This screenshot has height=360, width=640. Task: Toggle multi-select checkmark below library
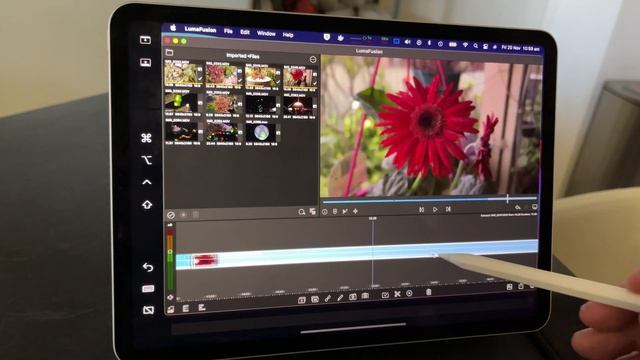coord(171,215)
